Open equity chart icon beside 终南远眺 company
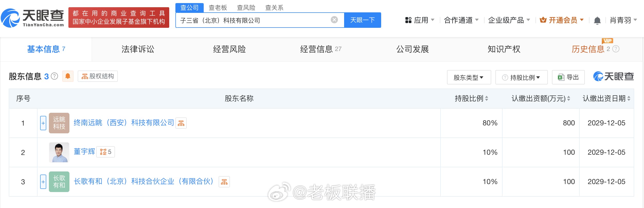This screenshot has height=208, width=644. (181, 123)
